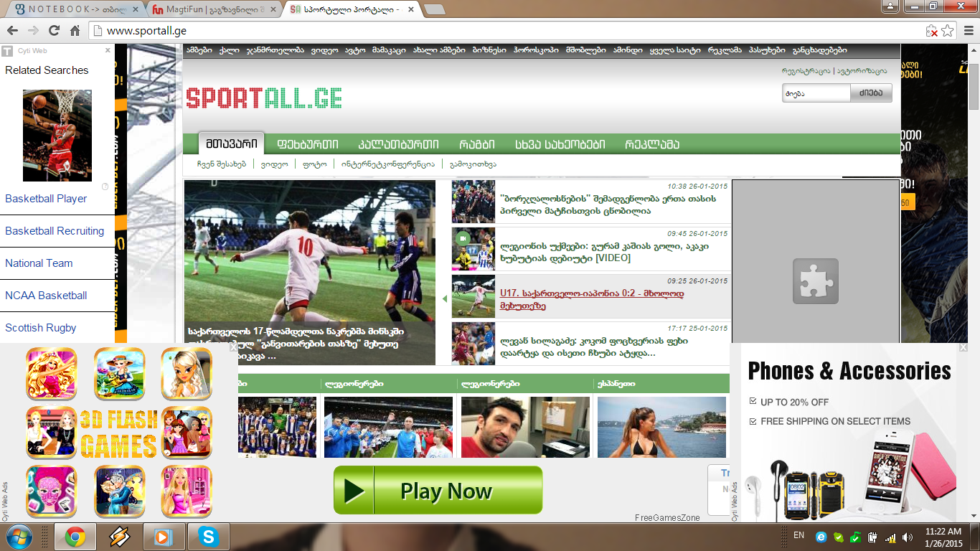Open the 'ინტერნეტკონფერენცია' submenu link
980x551 pixels.
point(388,164)
